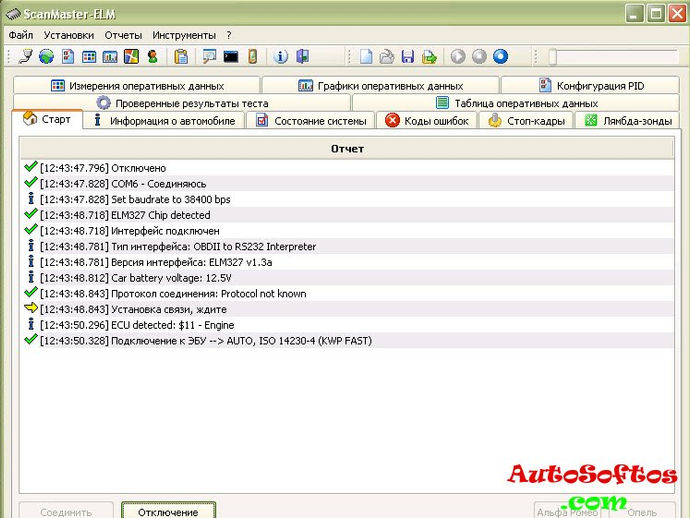Select row 'Протокол соединения: Protocol not known'

click(347, 294)
